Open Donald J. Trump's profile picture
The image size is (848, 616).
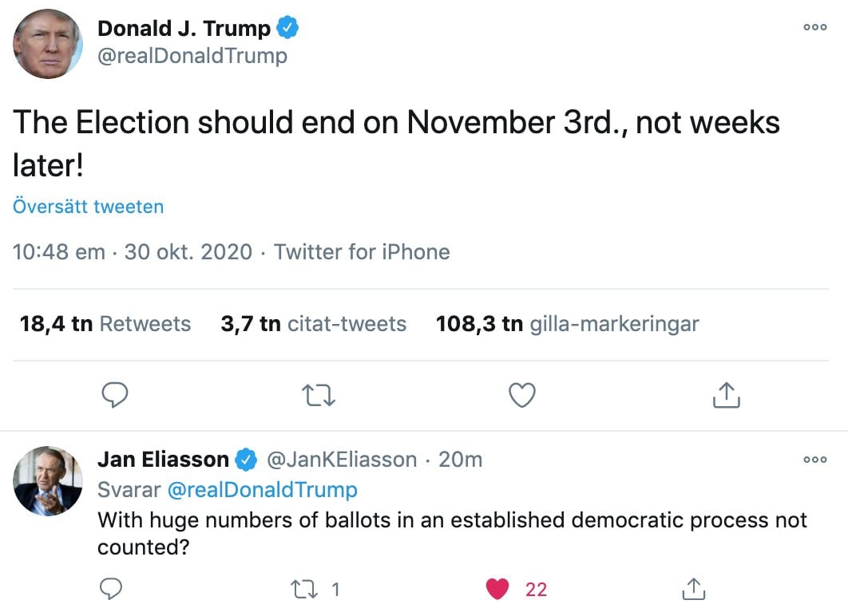(x=48, y=44)
